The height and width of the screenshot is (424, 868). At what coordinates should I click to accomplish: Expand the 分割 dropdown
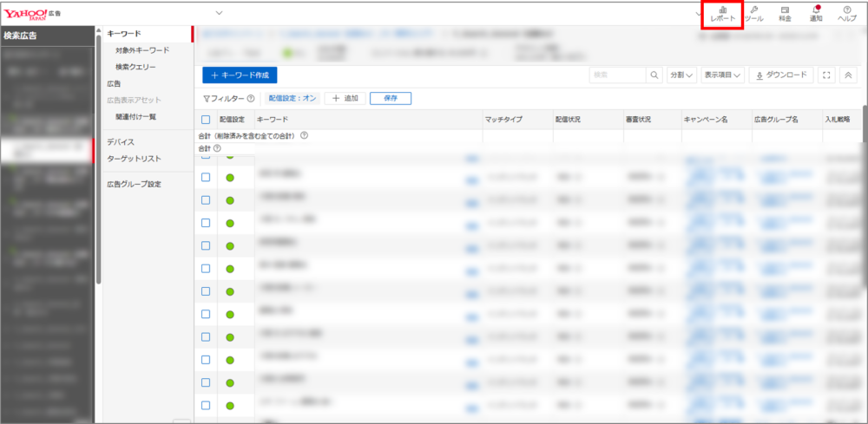[682, 75]
